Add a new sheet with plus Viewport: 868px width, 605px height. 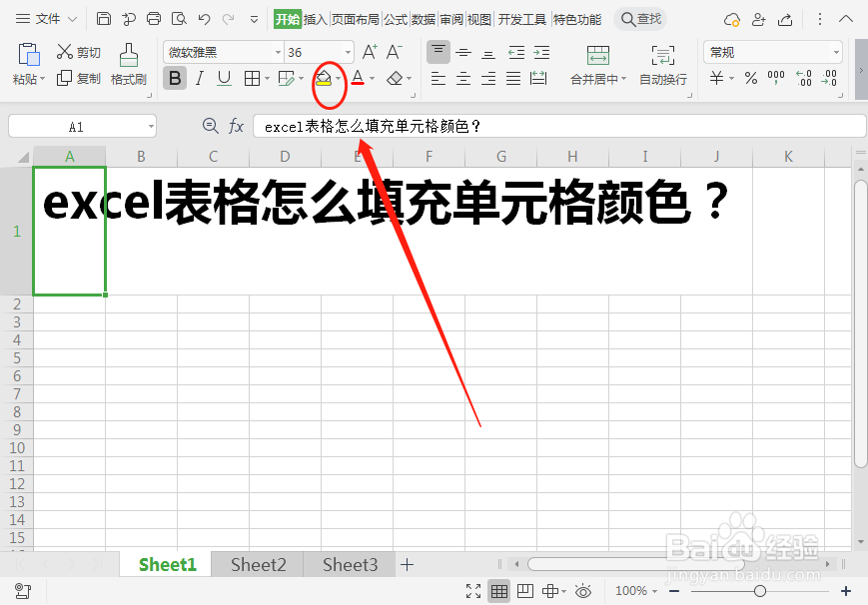point(407,565)
